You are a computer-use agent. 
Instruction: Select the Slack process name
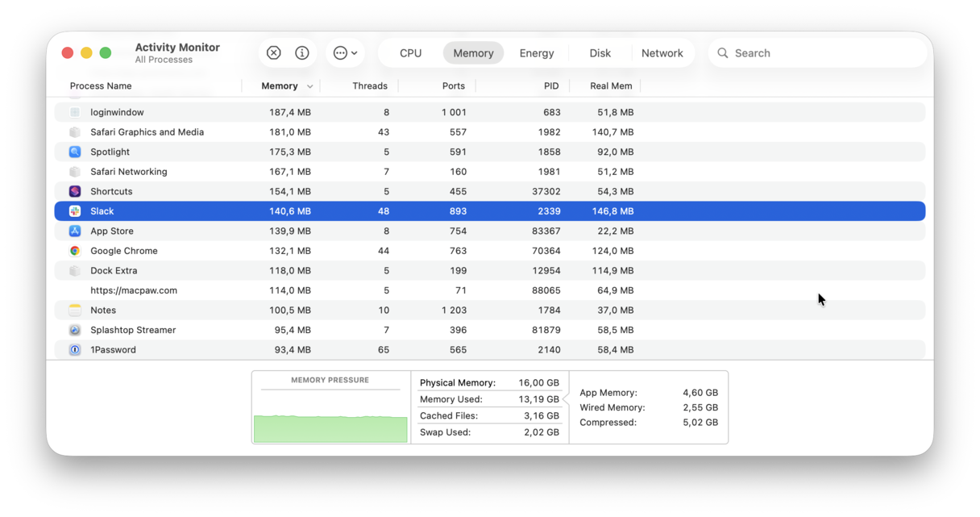102,211
